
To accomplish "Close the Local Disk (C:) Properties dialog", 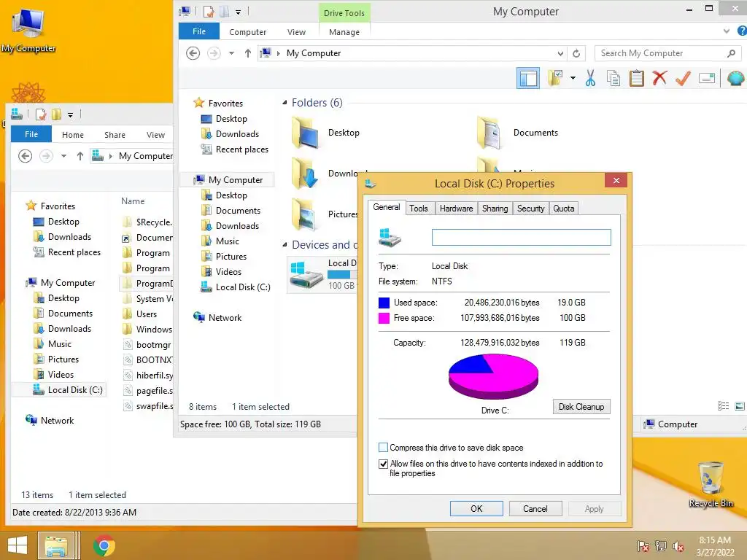I will [616, 181].
